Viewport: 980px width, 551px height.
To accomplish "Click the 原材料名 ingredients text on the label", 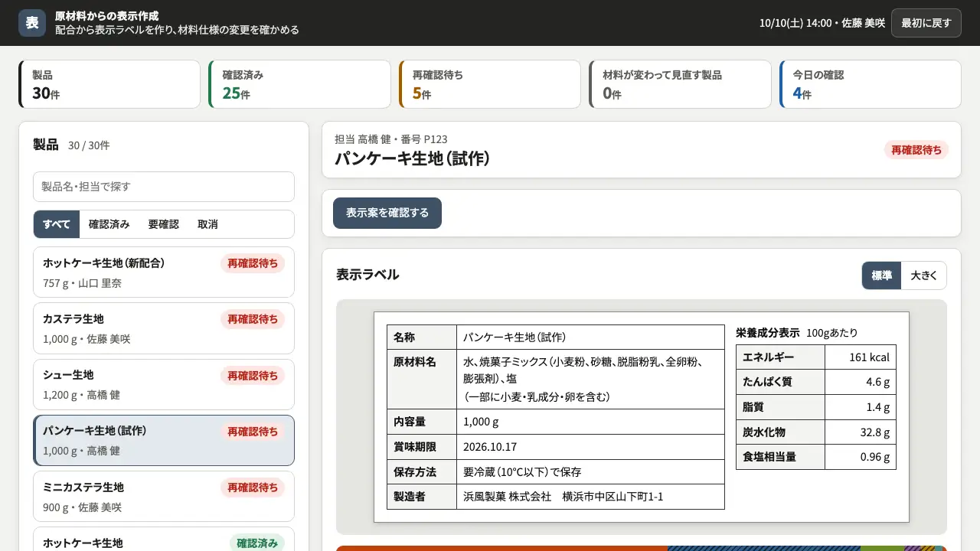I will coord(590,379).
